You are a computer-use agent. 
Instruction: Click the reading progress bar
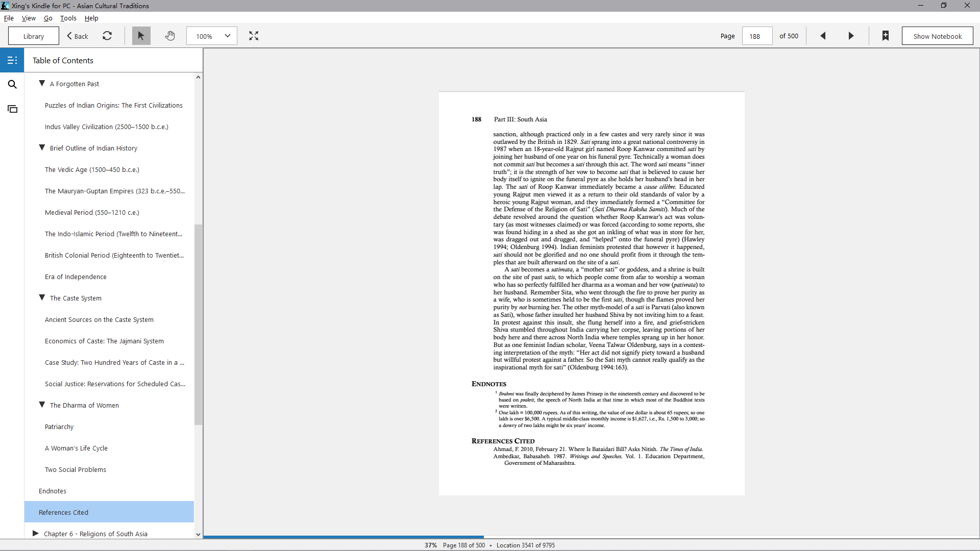click(x=591, y=537)
